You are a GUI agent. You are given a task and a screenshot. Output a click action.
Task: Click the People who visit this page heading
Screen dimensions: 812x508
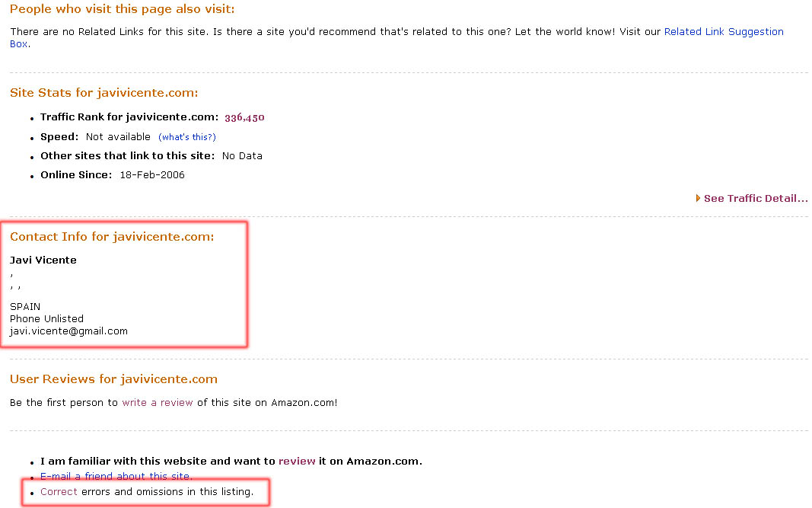click(x=123, y=9)
